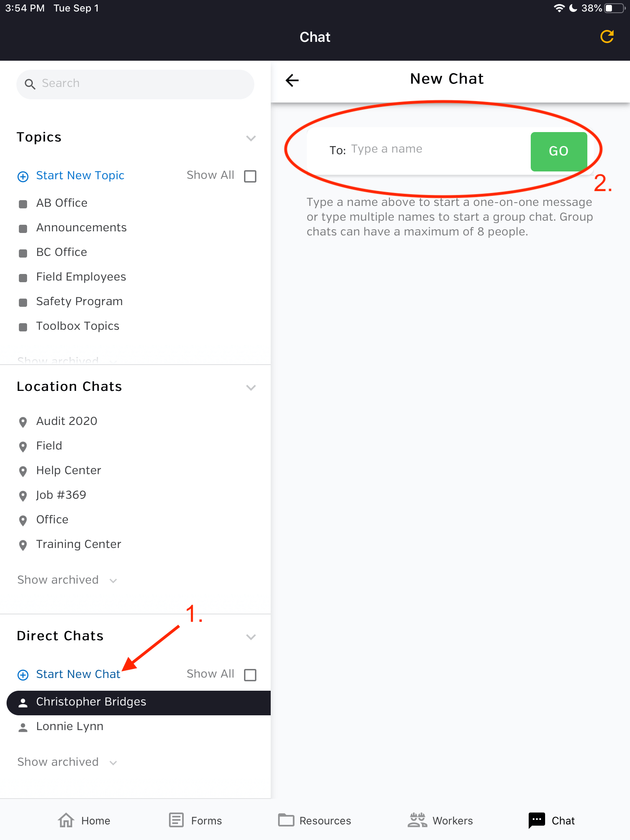Collapse the Location Chats section chevron
This screenshot has width=630, height=840.
[251, 388]
